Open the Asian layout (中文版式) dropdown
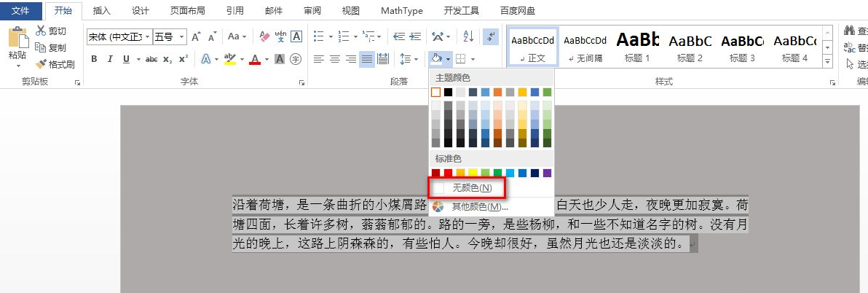 click(441, 36)
